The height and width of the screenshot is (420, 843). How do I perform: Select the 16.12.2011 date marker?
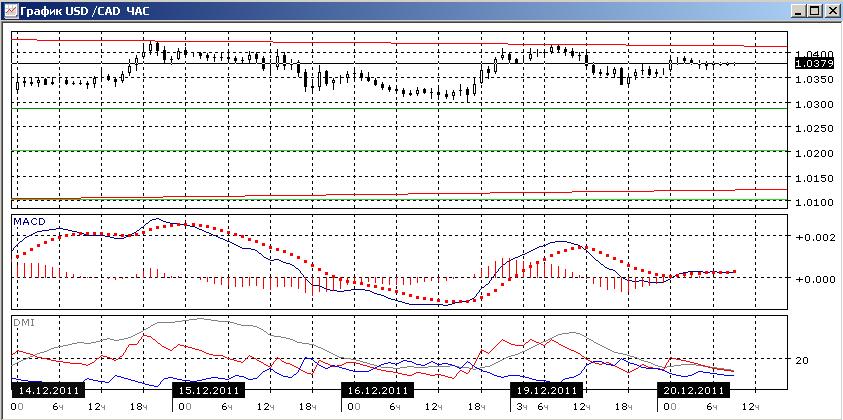pyautogui.click(x=378, y=390)
